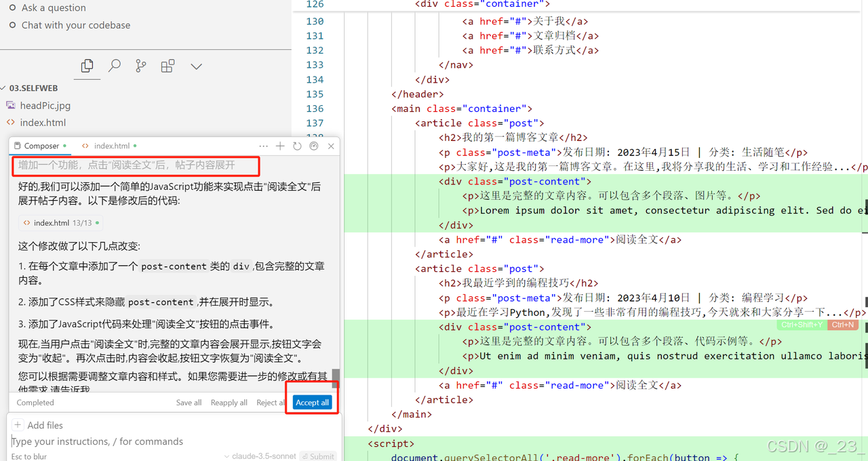Click the Composer gauge icon
Viewport: 868px width, 461px height.
313,146
